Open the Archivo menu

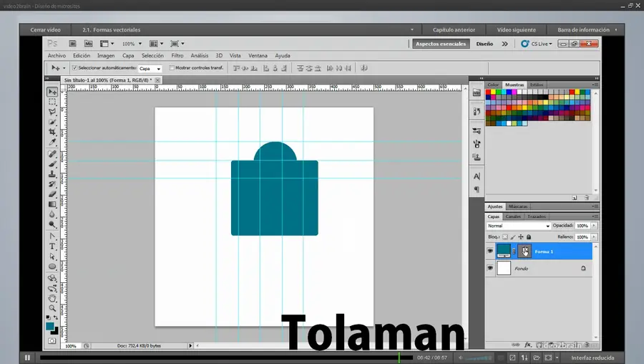57,55
